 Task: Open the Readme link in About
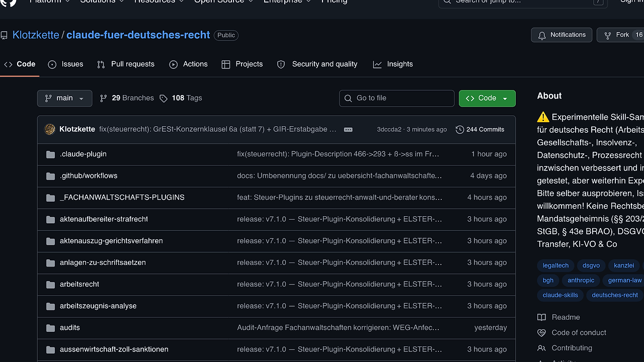pos(558,317)
